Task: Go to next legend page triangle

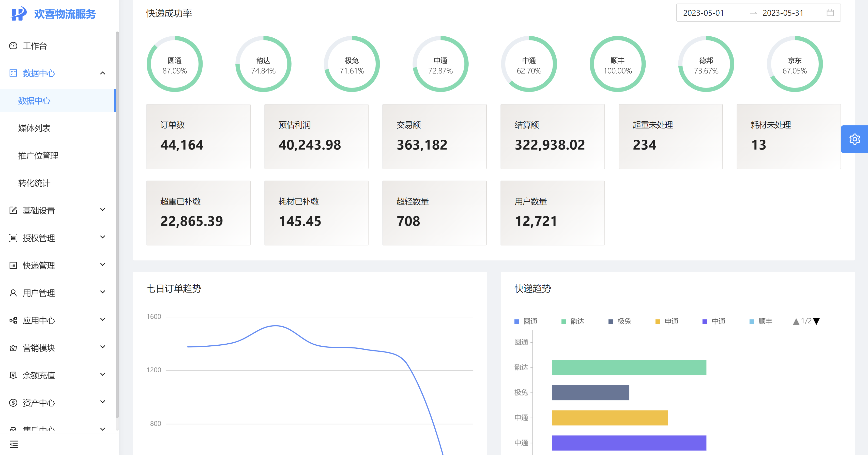Action: (816, 321)
